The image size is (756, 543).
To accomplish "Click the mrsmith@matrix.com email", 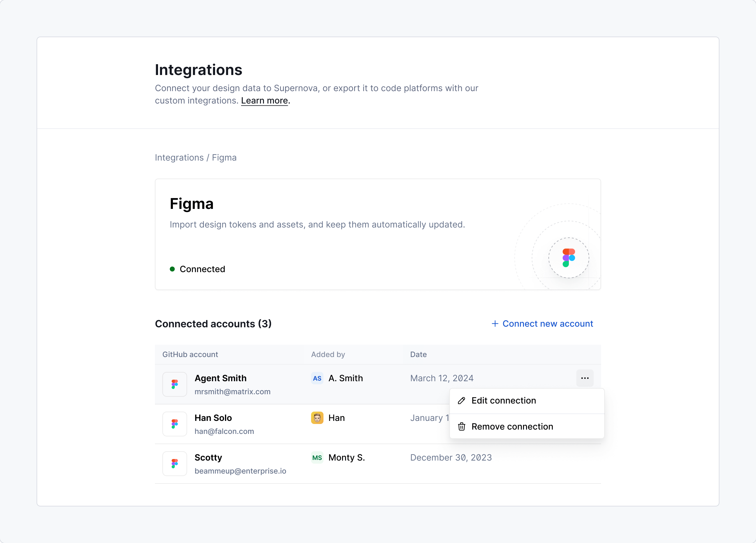I will tap(233, 391).
